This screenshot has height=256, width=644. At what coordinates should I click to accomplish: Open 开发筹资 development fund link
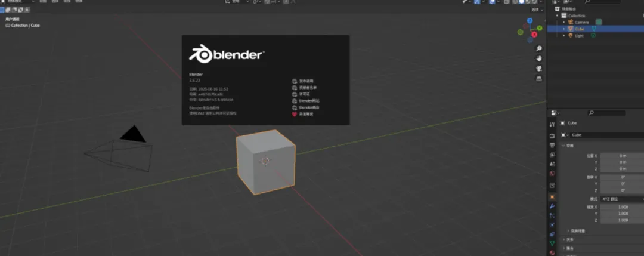tap(303, 114)
